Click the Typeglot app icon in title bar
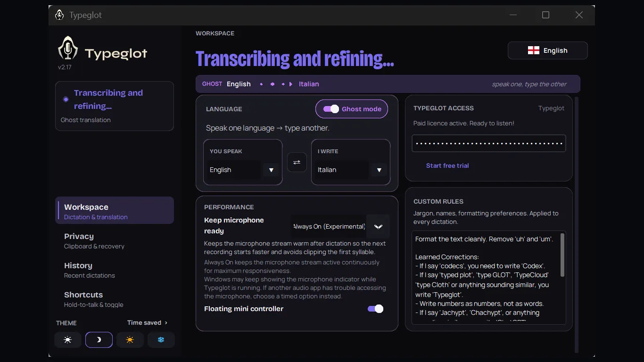The image size is (644, 362). click(x=59, y=15)
